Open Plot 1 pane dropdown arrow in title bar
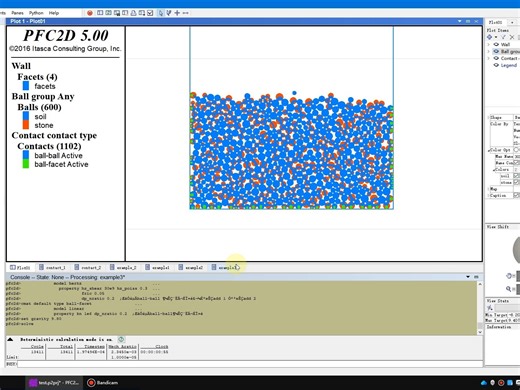The height and width of the screenshot is (390, 520). [x=459, y=21]
